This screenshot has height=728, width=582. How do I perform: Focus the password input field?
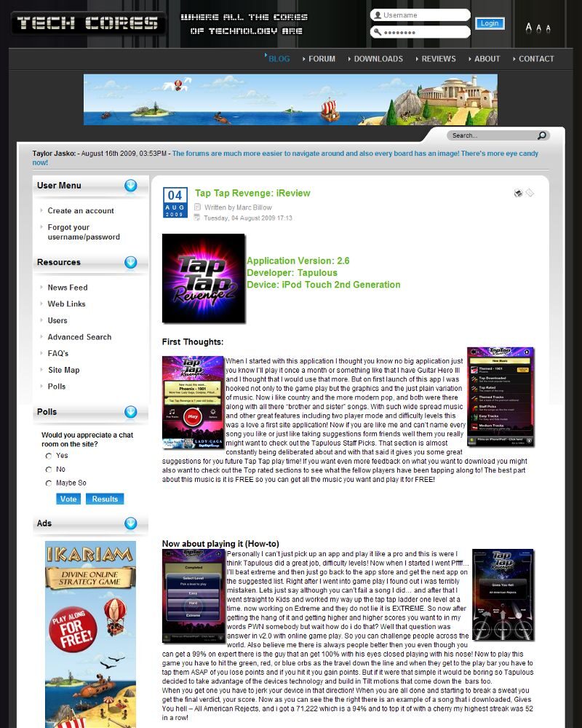(x=420, y=32)
